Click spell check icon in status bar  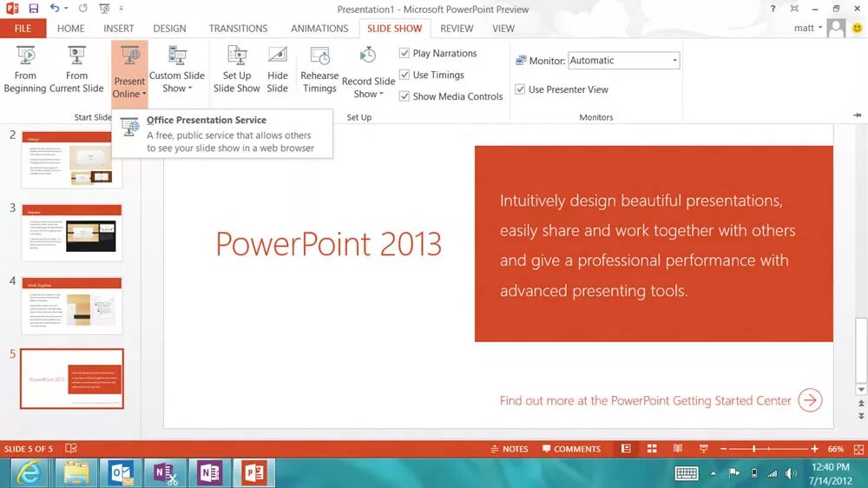71,449
